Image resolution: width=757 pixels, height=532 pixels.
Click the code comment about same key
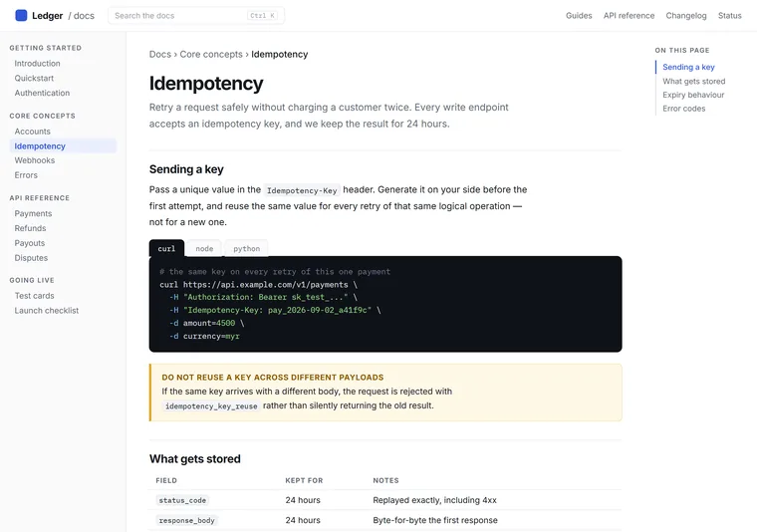coord(275,272)
